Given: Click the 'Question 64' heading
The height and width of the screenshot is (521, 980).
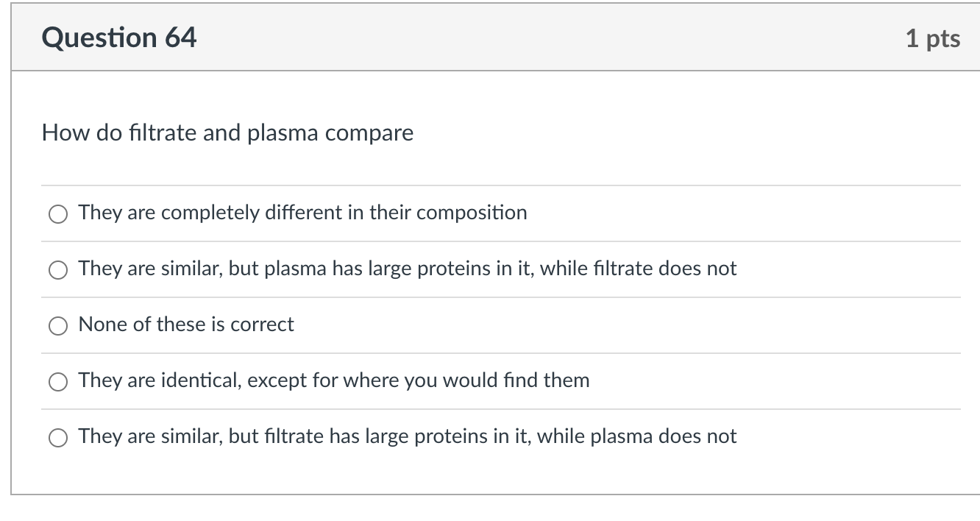Looking at the screenshot, I should pos(119,38).
